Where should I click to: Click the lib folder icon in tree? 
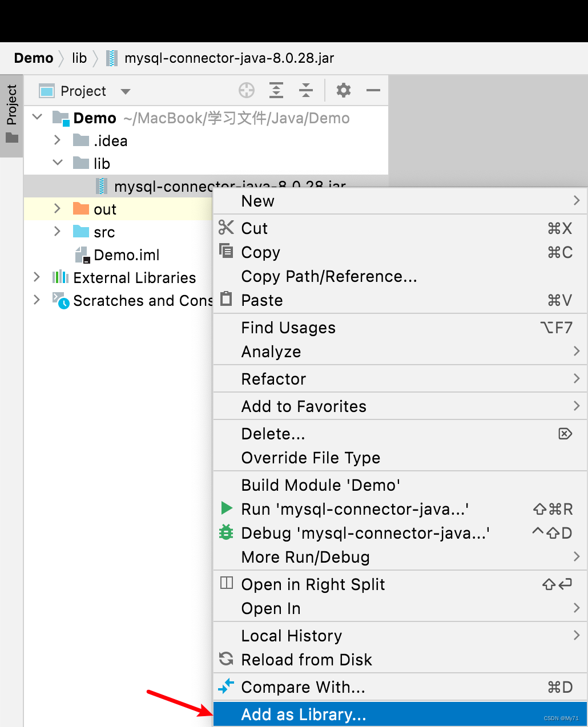tap(81, 163)
